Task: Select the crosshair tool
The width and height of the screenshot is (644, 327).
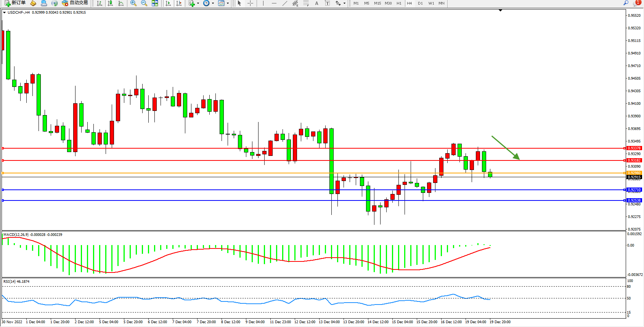Action: click(x=251, y=3)
